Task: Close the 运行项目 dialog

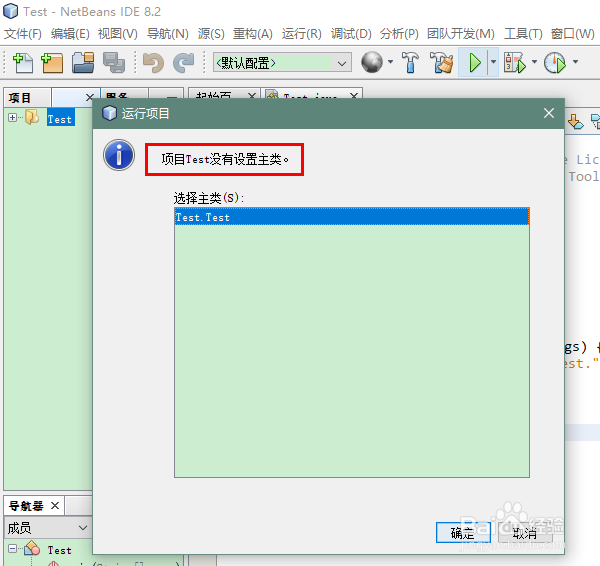Action: pos(549,113)
